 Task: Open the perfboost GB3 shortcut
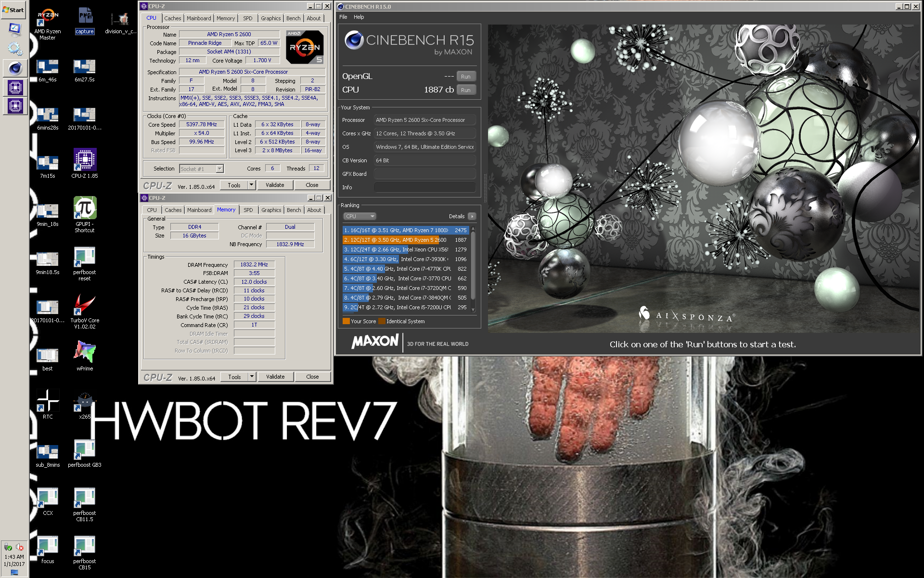[85, 453]
